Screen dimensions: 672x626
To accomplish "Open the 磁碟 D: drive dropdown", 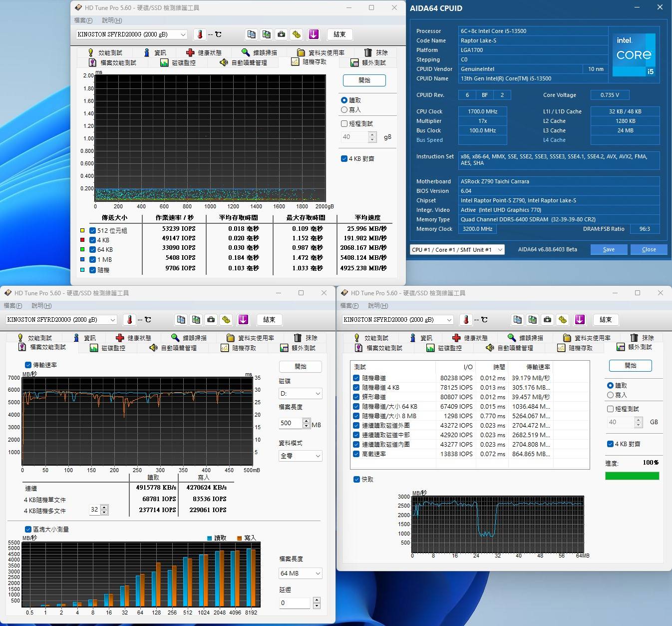I will click(300, 394).
